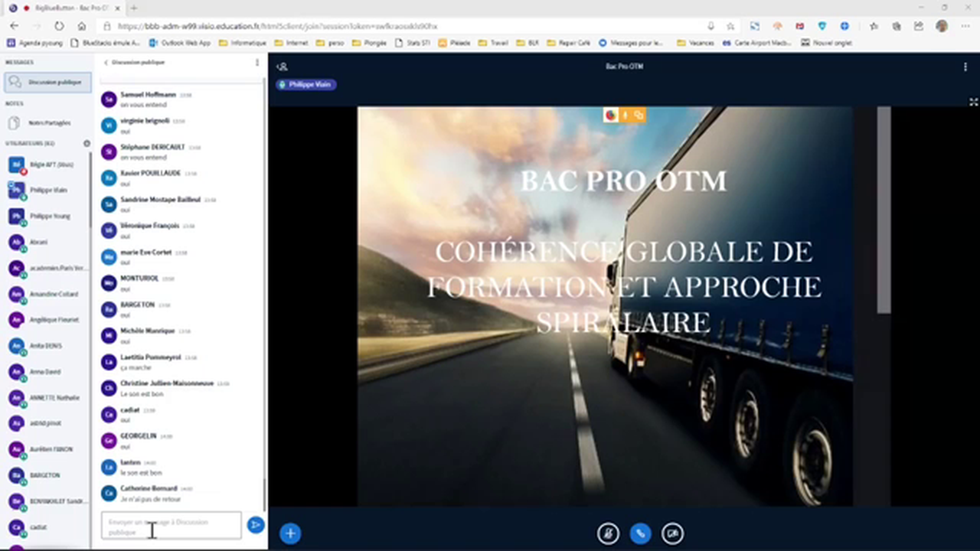Collapse the public chat with the back chevron
Viewport: 980px width, 551px height.
(x=105, y=62)
